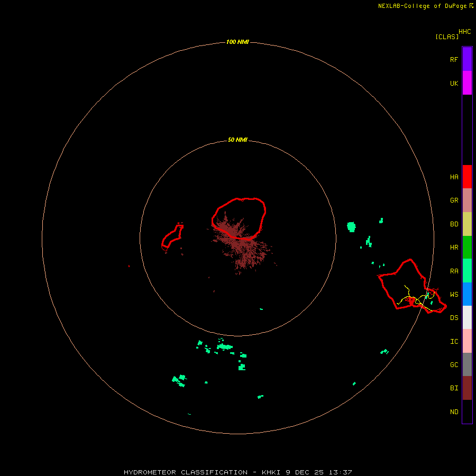This screenshot has height=476, width=476.
Task: Click the Hydrometeor Classification KHKI title text
Action: click(237, 472)
